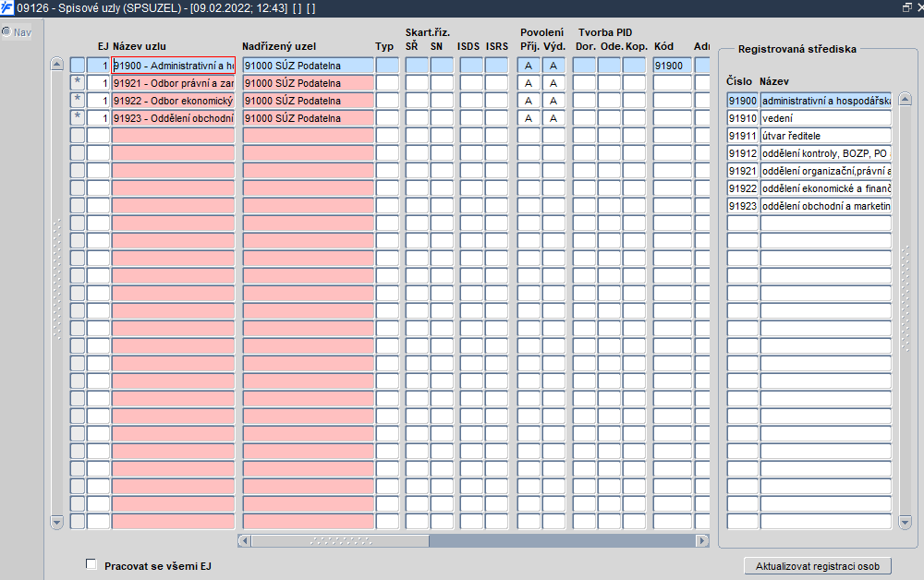Image resolution: width=924 pixels, height=580 pixels.
Task: Click the Typ field of row 91900
Action: [387, 66]
